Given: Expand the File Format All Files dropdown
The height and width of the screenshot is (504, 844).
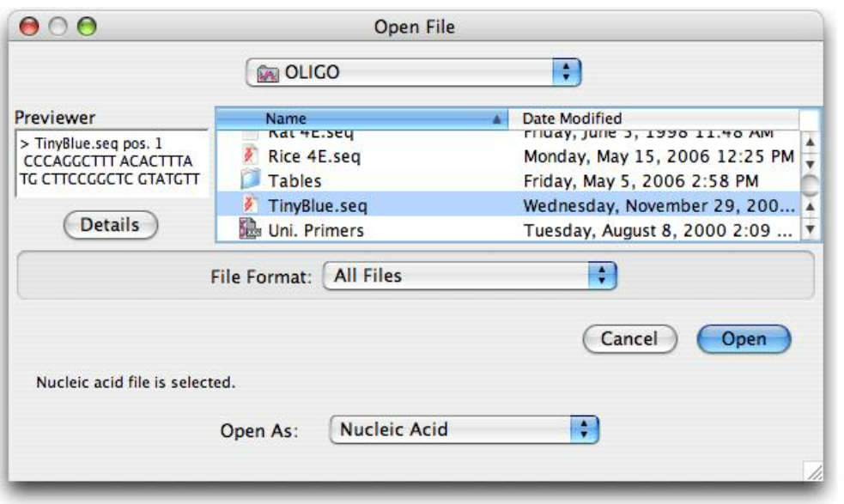Looking at the screenshot, I should pos(470,276).
